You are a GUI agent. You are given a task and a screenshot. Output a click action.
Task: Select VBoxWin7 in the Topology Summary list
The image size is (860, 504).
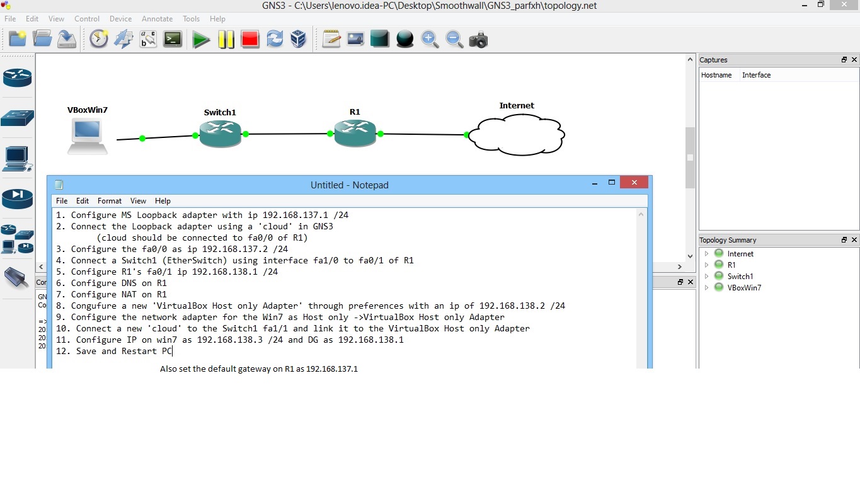point(744,288)
